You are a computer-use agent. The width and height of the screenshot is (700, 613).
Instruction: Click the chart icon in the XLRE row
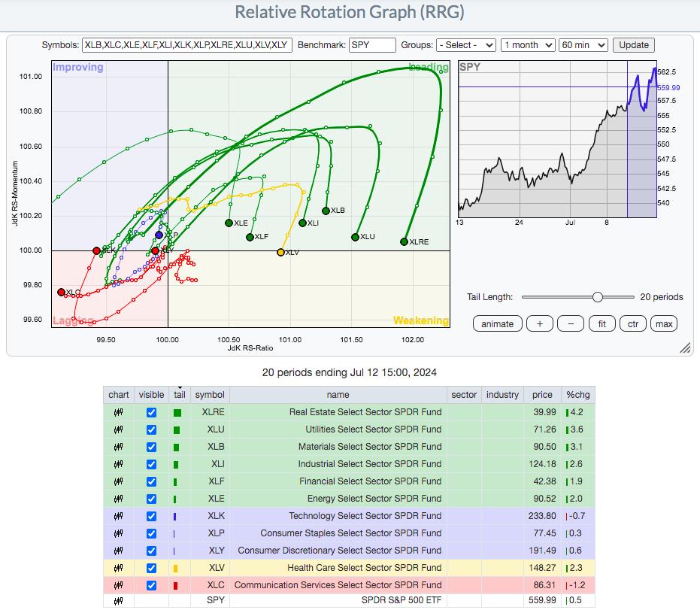(x=118, y=412)
